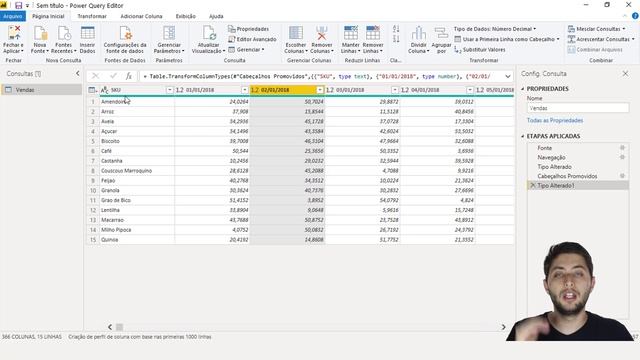Click Fechar e Aplicar icon
The image size is (640, 360).
tap(14, 32)
